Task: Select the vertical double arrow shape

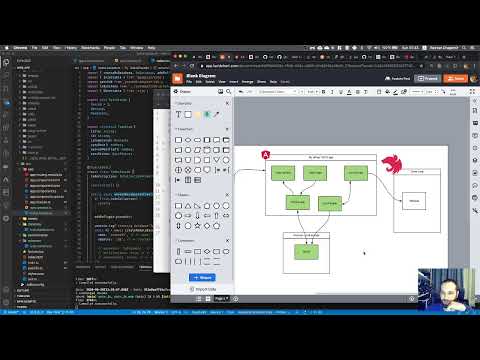Action: (x=178, y=226)
